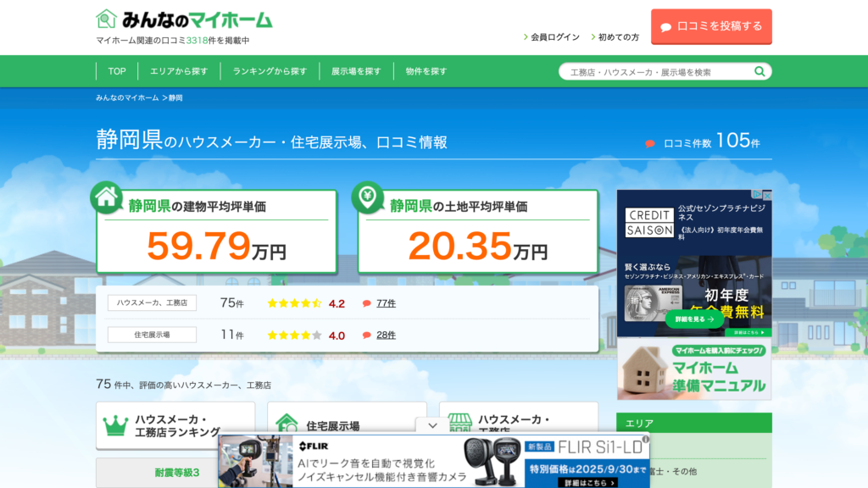
Task: Open the エリアから探す navigation menu
Action: (x=178, y=71)
